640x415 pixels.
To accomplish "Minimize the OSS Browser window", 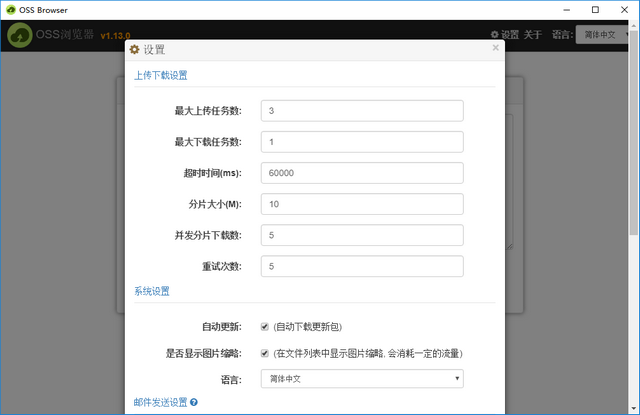I will point(567,10).
